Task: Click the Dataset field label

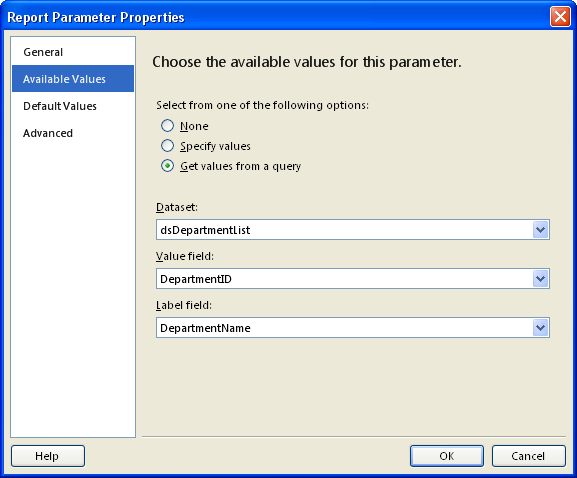Action: pyautogui.click(x=177, y=207)
